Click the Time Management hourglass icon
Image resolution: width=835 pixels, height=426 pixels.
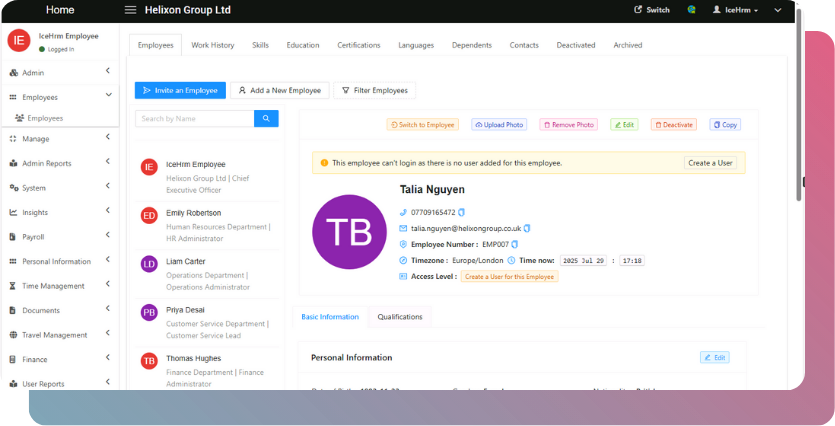13,286
